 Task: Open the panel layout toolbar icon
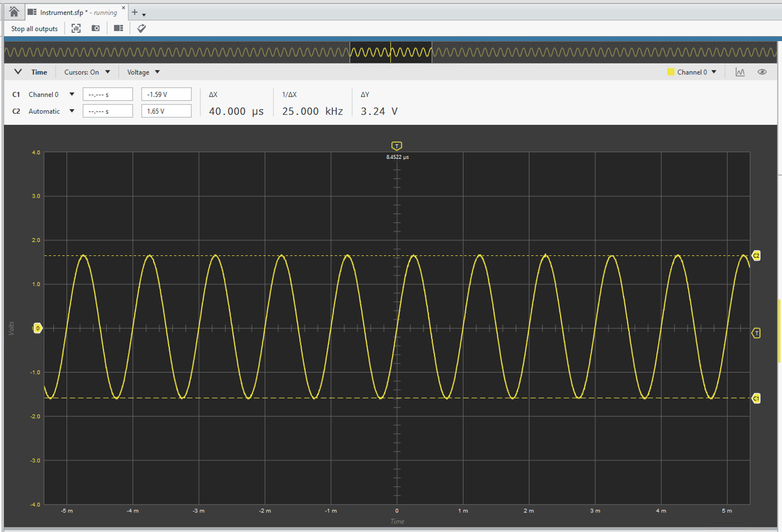coord(118,28)
